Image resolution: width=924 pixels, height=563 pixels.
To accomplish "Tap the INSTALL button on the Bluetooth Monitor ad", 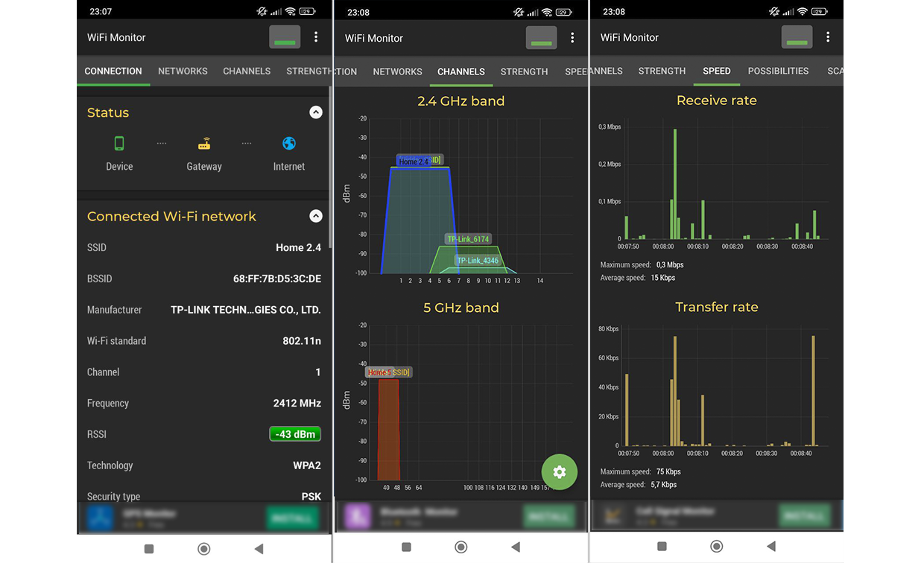I will coord(549,515).
